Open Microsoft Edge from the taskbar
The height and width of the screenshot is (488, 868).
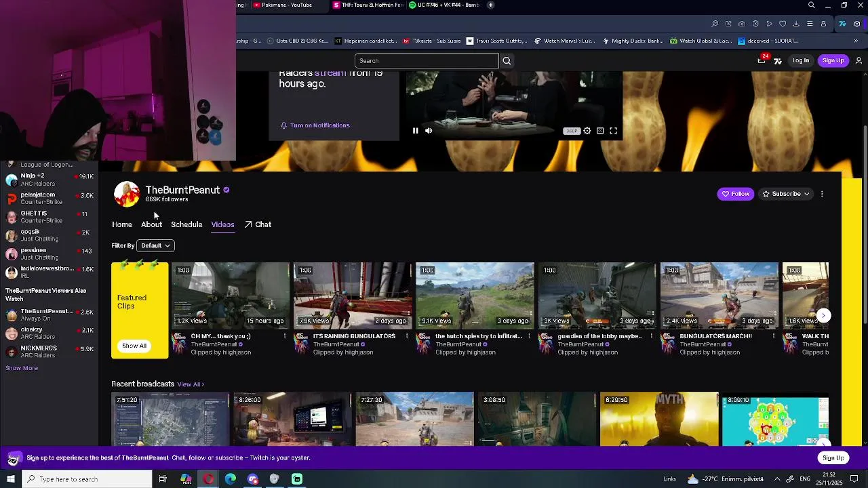click(231, 479)
